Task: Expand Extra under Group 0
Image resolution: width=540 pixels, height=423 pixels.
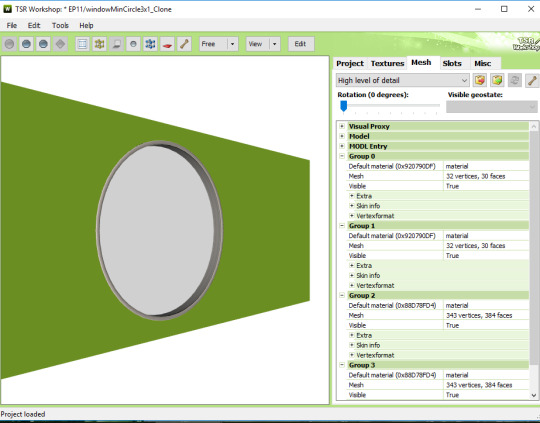Action: coord(352,196)
